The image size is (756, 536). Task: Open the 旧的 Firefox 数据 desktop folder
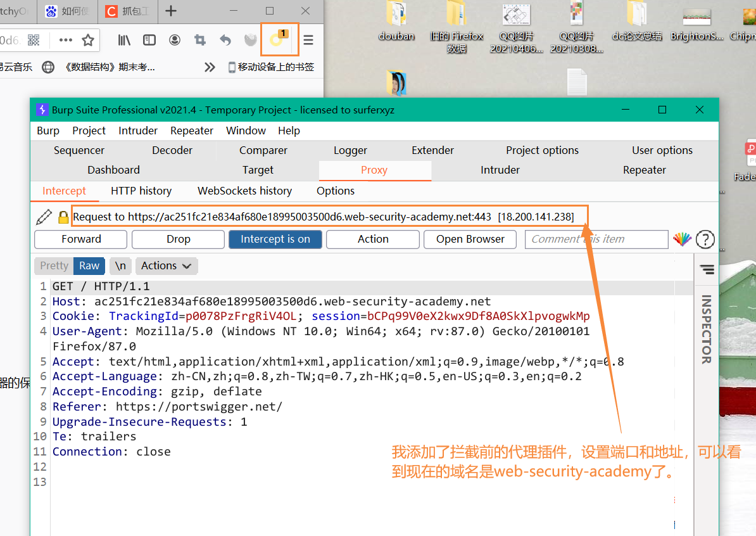[456, 27]
